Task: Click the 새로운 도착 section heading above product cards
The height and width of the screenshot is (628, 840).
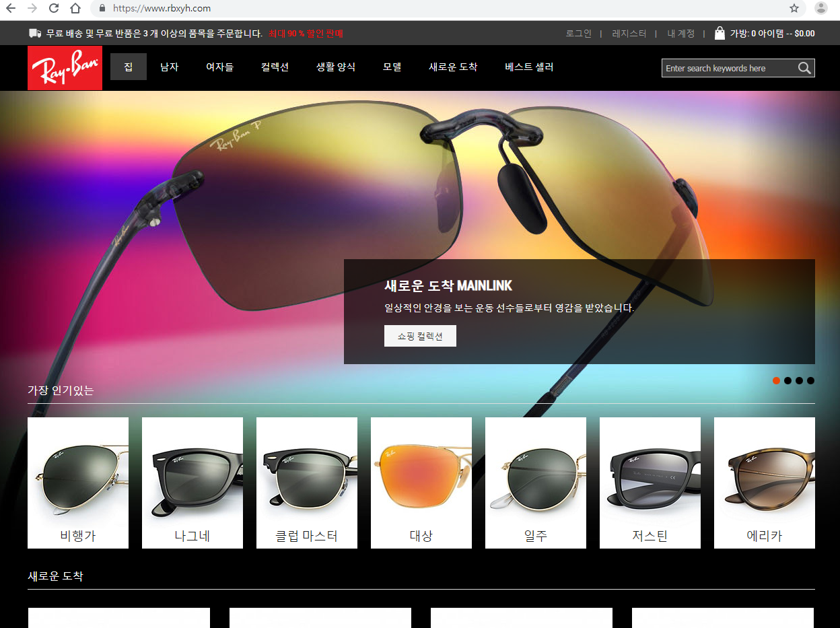Action: (x=55, y=576)
